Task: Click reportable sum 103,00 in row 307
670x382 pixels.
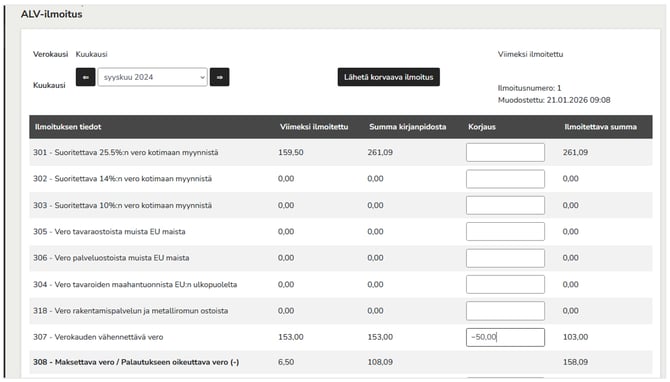Action: 575,337
